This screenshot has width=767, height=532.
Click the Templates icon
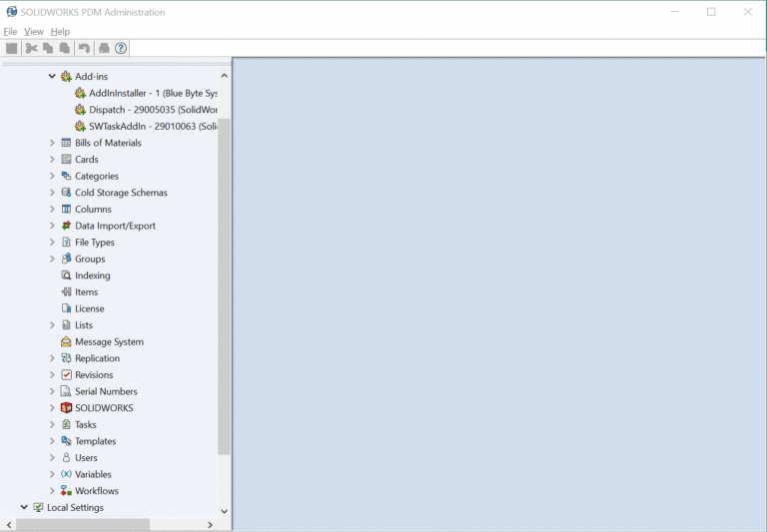[x=66, y=441]
